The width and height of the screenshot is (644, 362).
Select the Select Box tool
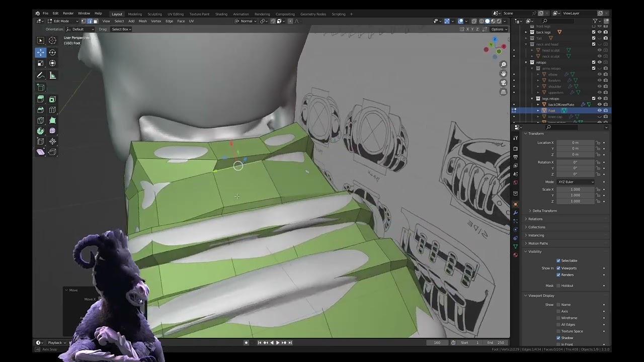coord(41,40)
